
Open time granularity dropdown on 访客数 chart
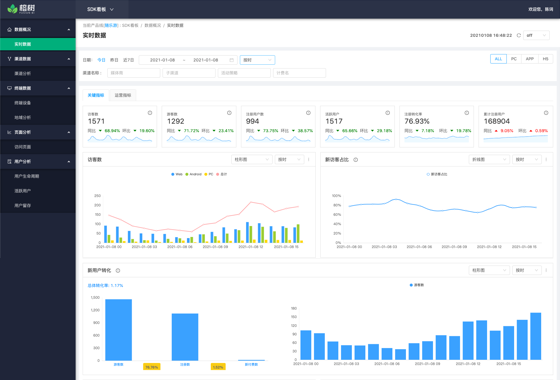(x=289, y=159)
